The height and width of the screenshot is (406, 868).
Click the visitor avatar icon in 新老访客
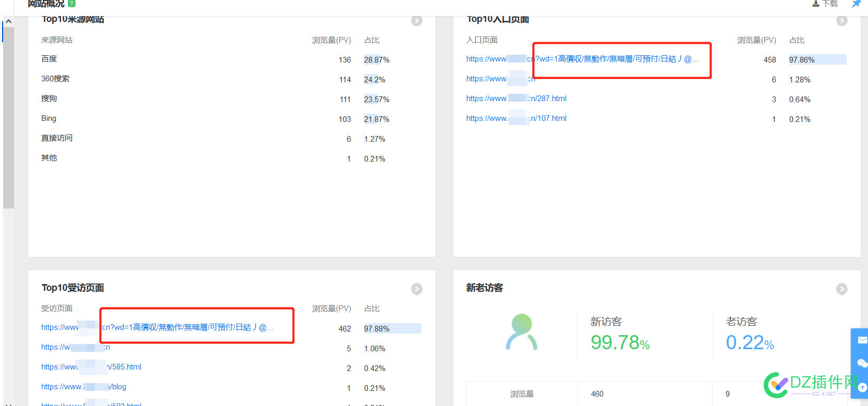click(x=522, y=332)
